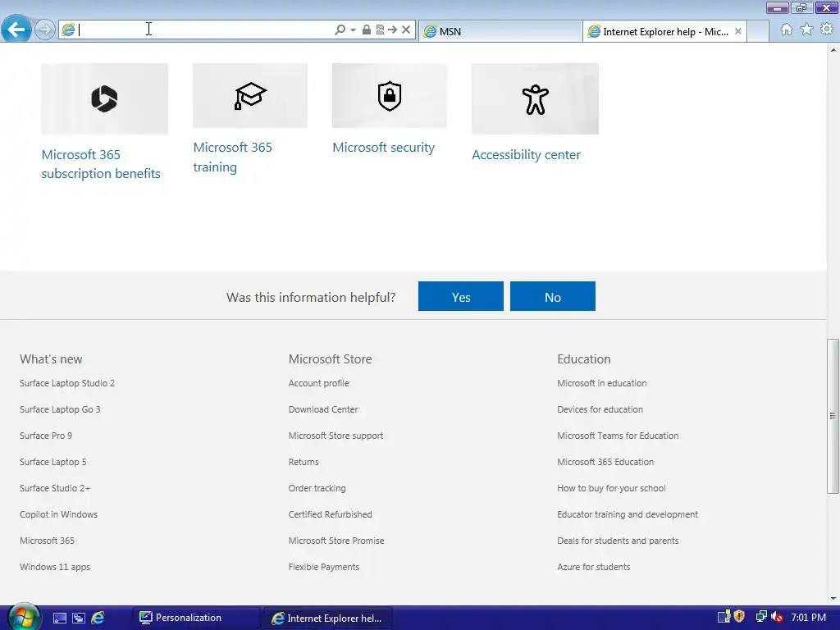The width and height of the screenshot is (840, 630).
Task: Close the Internet Explorer help tab
Action: [x=738, y=32]
